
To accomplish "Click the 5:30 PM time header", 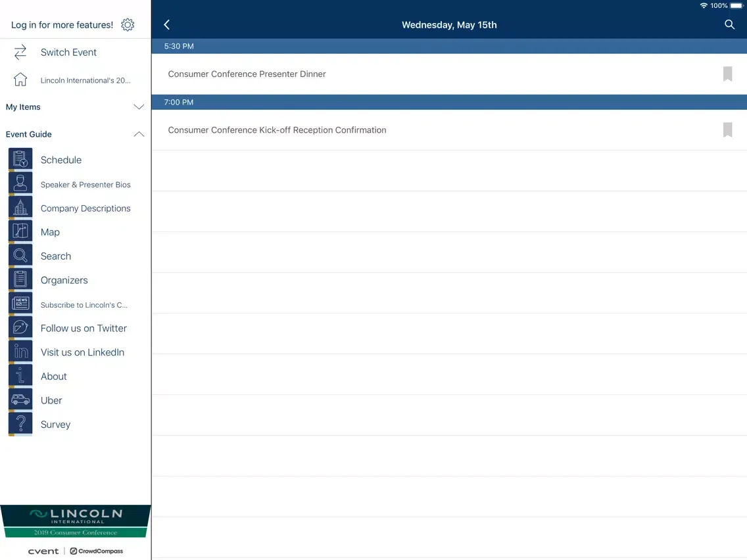I will point(449,46).
